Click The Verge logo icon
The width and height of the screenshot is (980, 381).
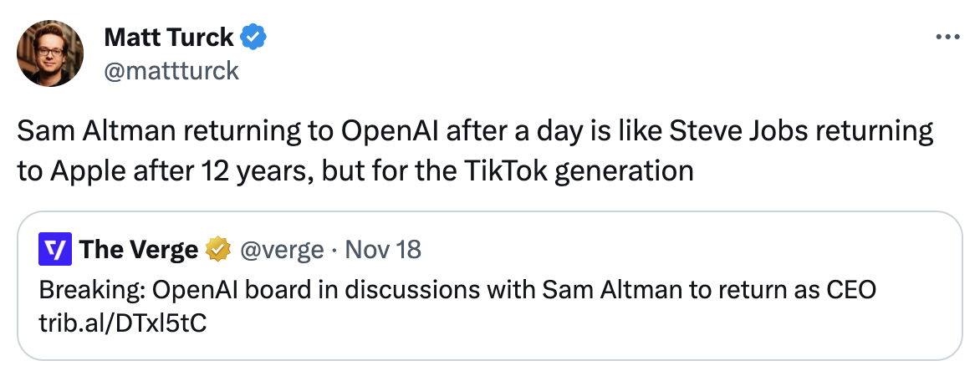(56, 249)
